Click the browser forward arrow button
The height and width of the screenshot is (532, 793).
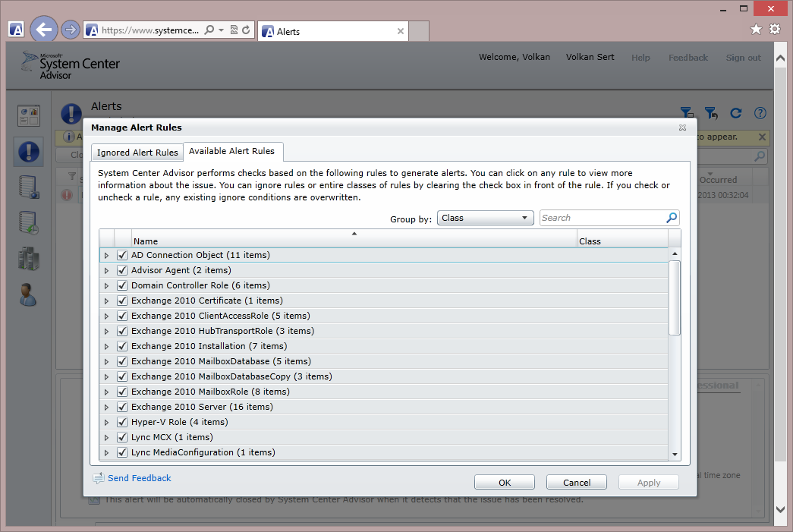pos(71,30)
